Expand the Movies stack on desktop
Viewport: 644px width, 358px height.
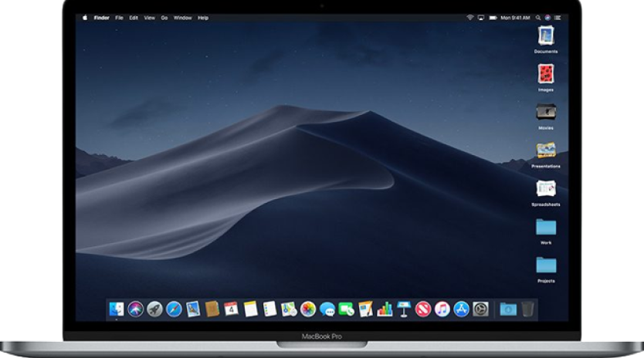point(546,112)
